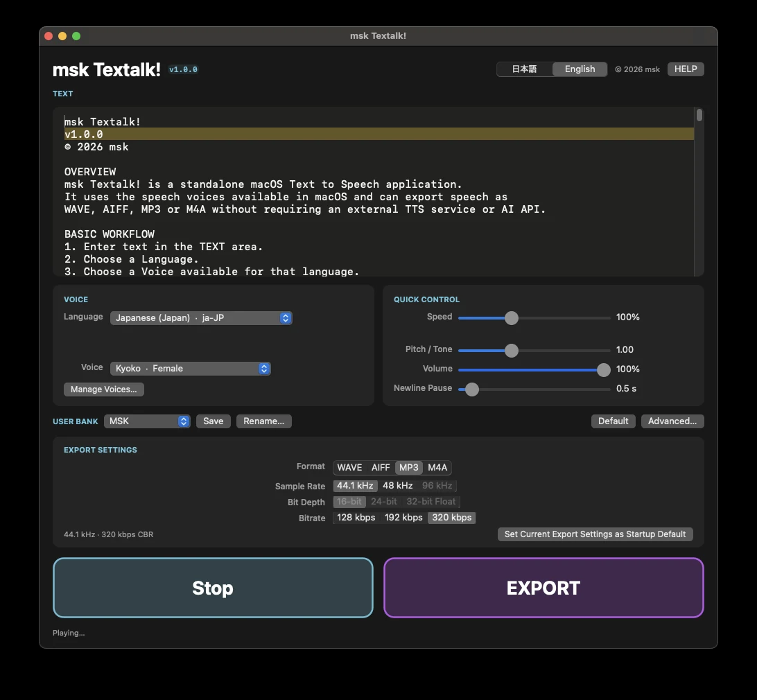Click the v1.0.0 version badge by the title
The image size is (757, 700).
(183, 69)
